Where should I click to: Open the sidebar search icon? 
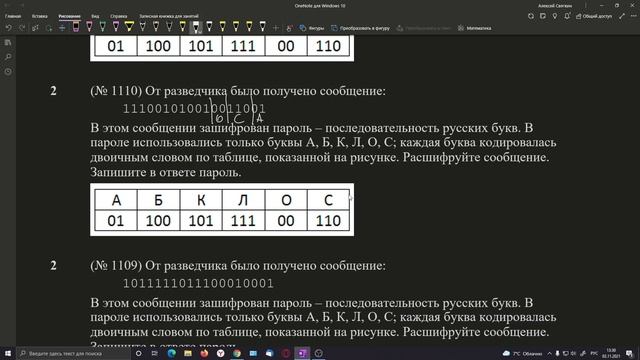click(8, 57)
